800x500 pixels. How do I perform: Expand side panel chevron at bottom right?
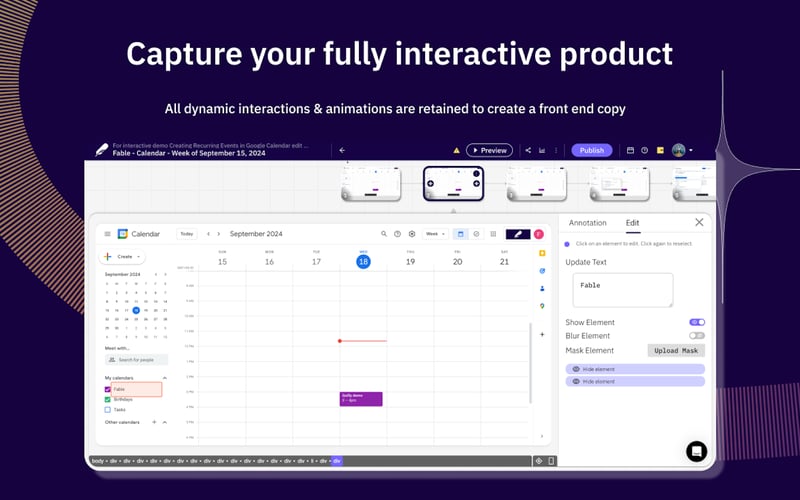click(x=542, y=436)
